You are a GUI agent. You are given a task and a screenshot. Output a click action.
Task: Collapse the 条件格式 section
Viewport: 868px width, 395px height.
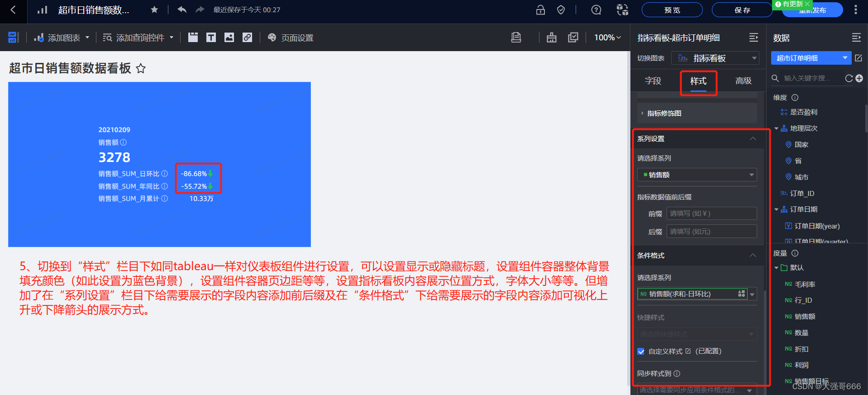pyautogui.click(x=753, y=255)
